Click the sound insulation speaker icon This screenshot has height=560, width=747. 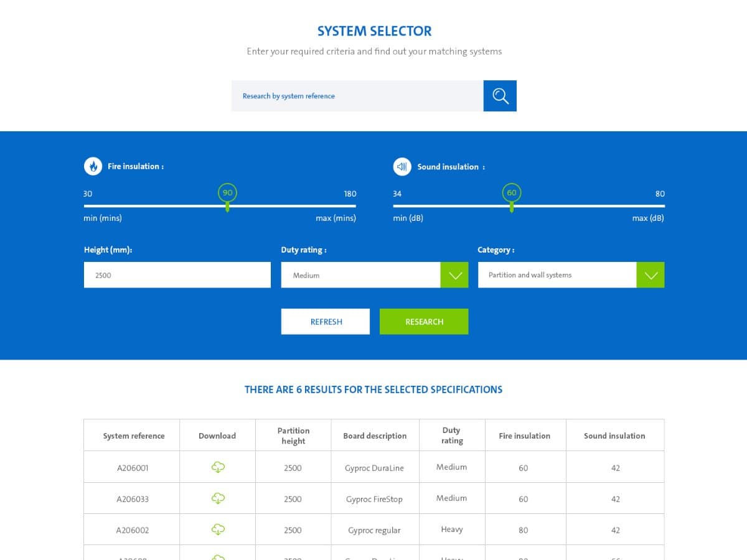(402, 167)
